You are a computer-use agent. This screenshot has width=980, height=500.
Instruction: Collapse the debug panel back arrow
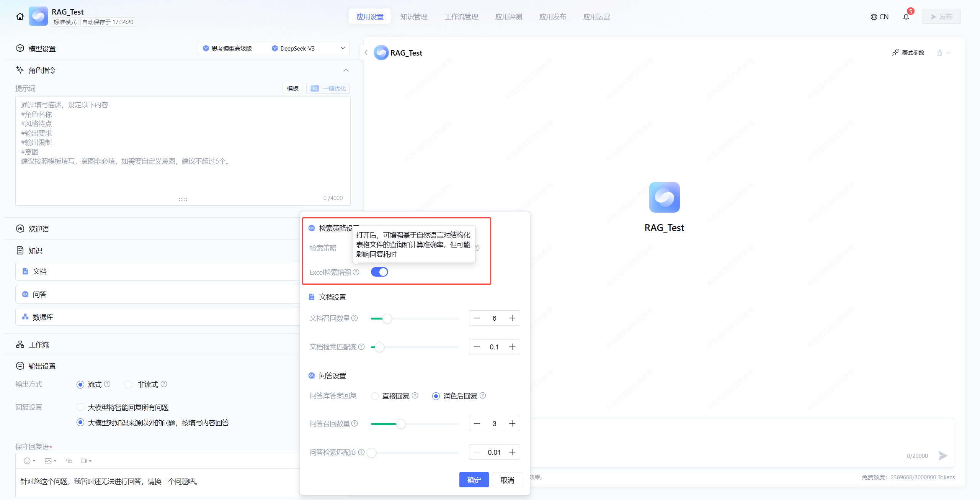coord(366,53)
